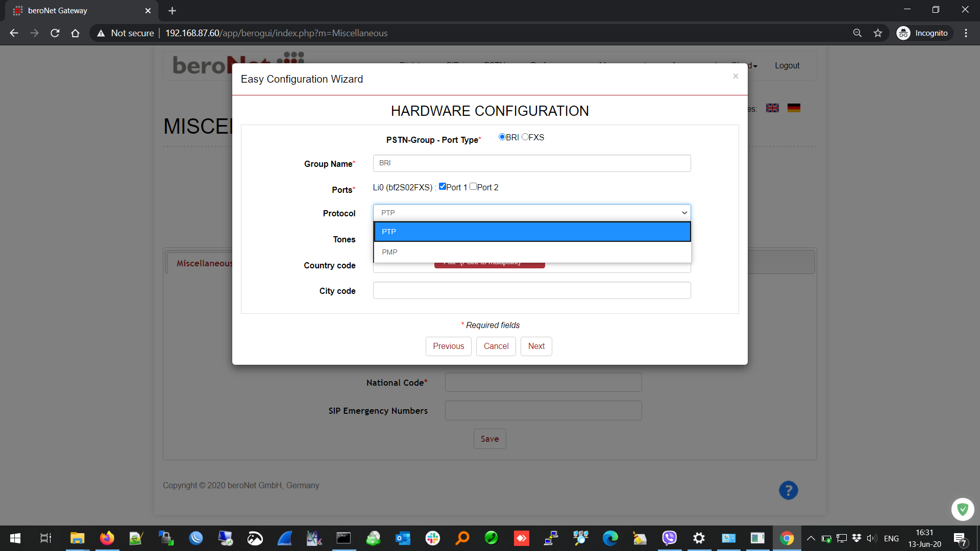Viewport: 980px width, 551px height.
Task: Click the browser reload icon
Action: pyautogui.click(x=55, y=33)
